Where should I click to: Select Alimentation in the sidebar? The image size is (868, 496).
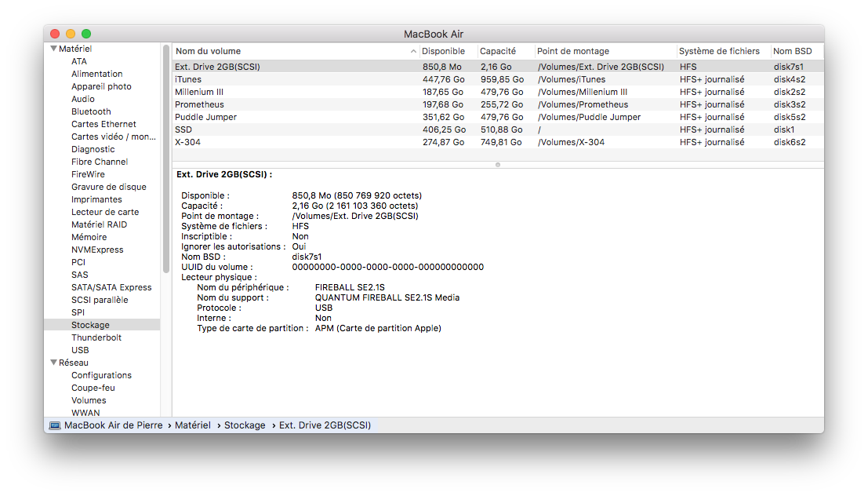(x=97, y=74)
